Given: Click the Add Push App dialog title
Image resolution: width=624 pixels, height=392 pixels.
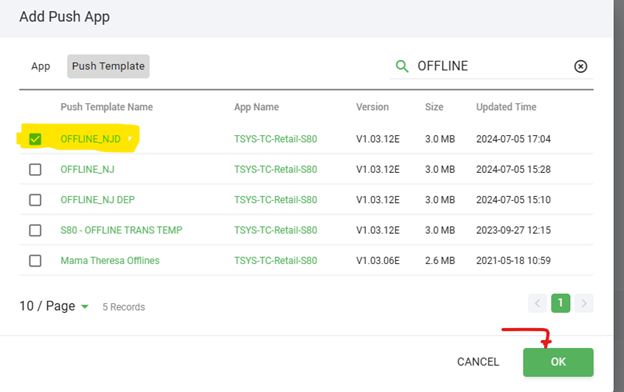Looking at the screenshot, I should [x=64, y=17].
